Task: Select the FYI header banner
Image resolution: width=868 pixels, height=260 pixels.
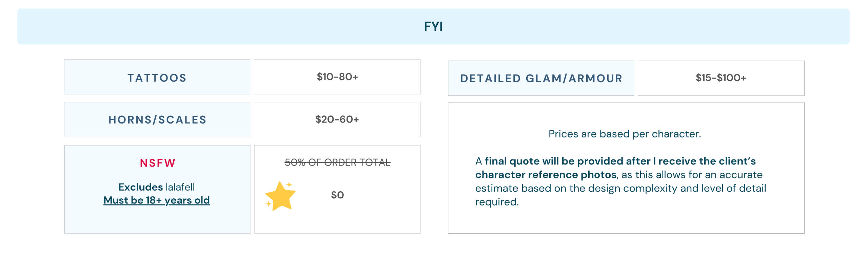Action: coord(433,26)
